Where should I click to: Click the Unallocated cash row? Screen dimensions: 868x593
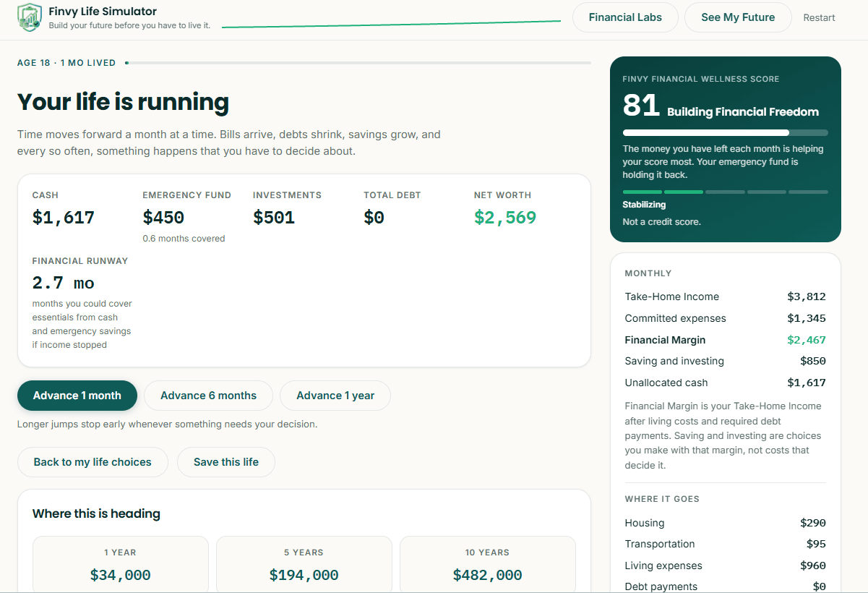pos(725,383)
